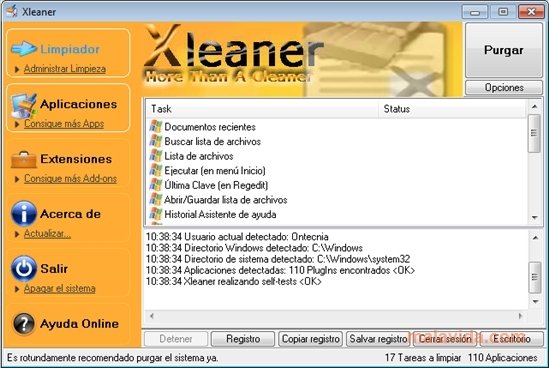This screenshot has height=368, width=549.
Task: Click log pane scrollbar up arrow
Action: [535, 238]
